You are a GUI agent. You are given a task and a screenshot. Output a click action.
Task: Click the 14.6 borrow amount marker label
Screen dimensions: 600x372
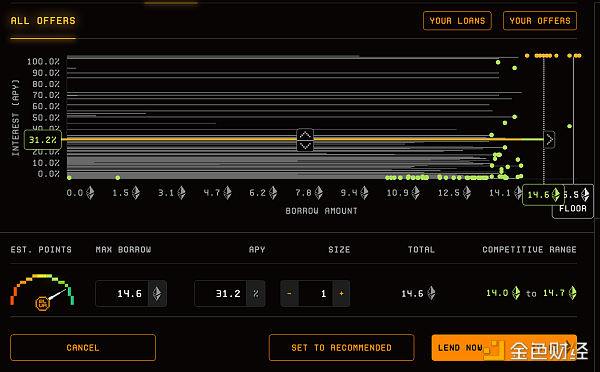(x=543, y=195)
